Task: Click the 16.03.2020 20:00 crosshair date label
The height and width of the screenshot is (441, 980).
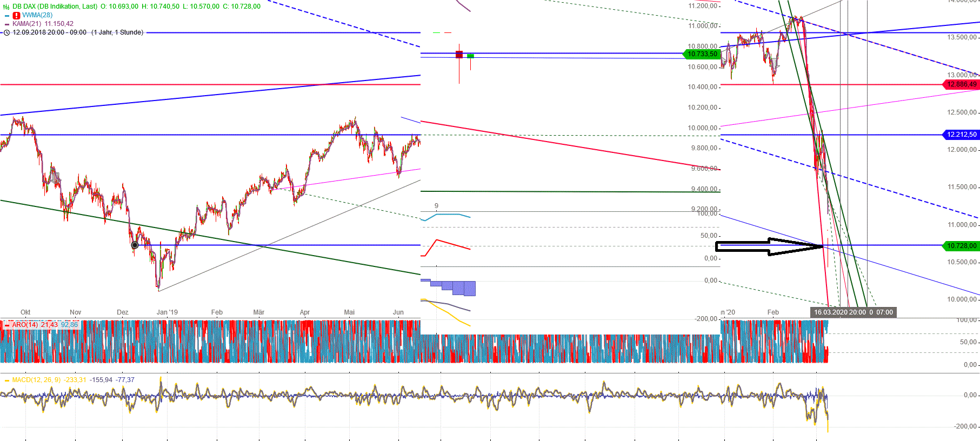Action: [839, 312]
